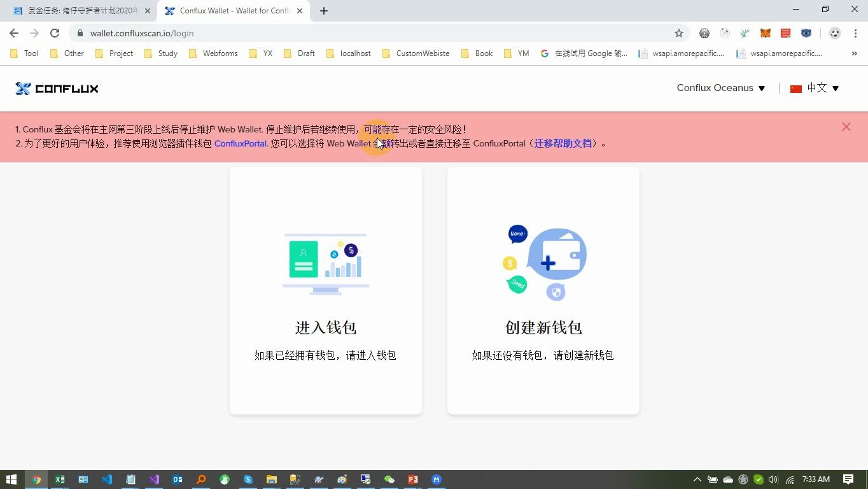Click the red note extension icon
Image resolution: width=868 pixels, height=489 pixels.
click(786, 33)
